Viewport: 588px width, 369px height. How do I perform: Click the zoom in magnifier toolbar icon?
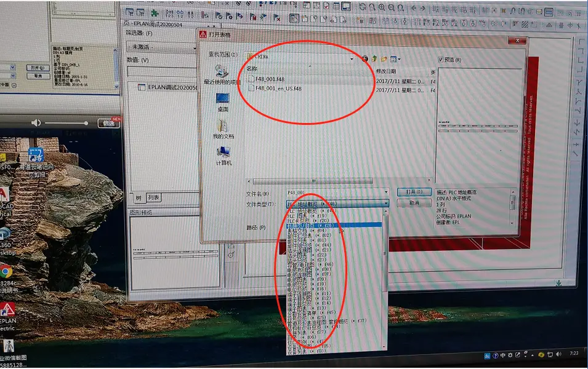point(381,7)
